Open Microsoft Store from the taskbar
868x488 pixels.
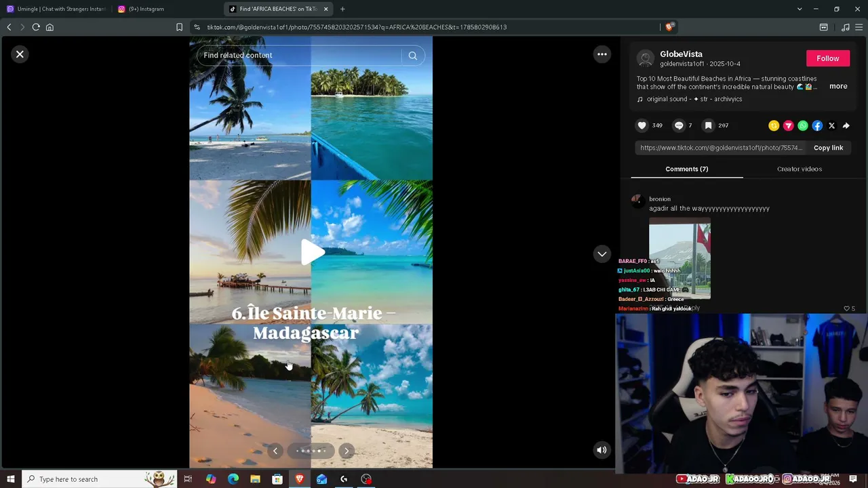pos(277,479)
